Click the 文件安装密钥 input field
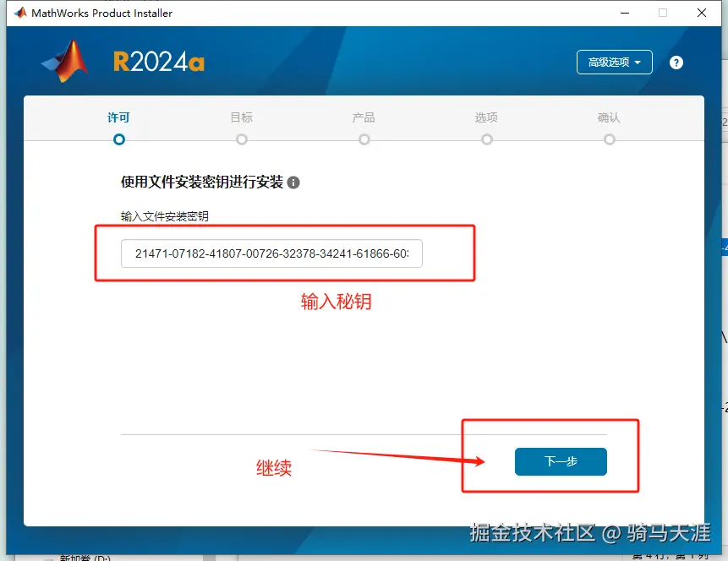Screen dimensions: 728x561 tap(271, 253)
